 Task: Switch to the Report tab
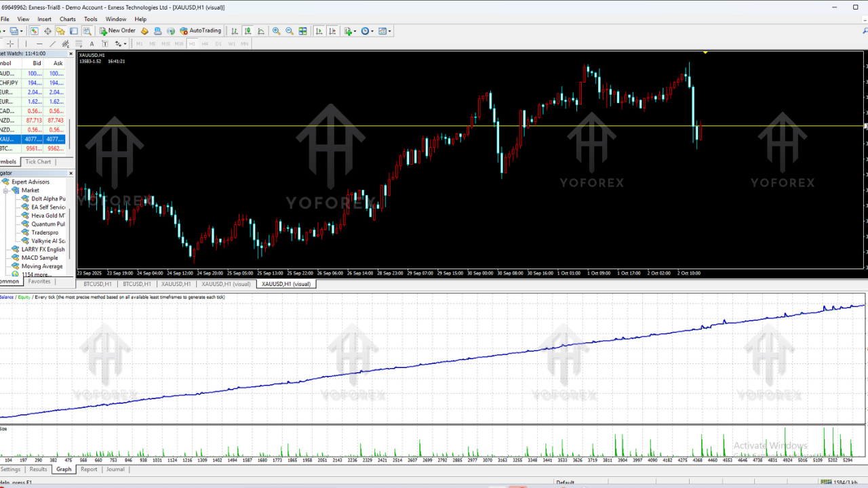pyautogui.click(x=89, y=469)
